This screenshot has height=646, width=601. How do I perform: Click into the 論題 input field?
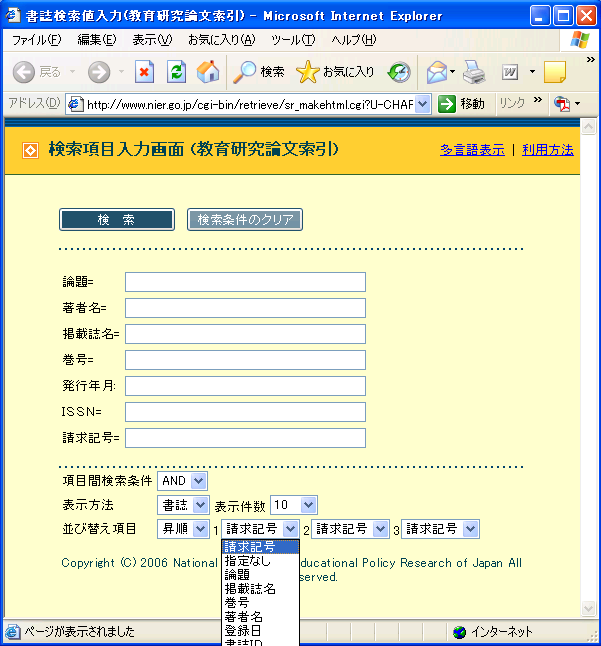246,282
